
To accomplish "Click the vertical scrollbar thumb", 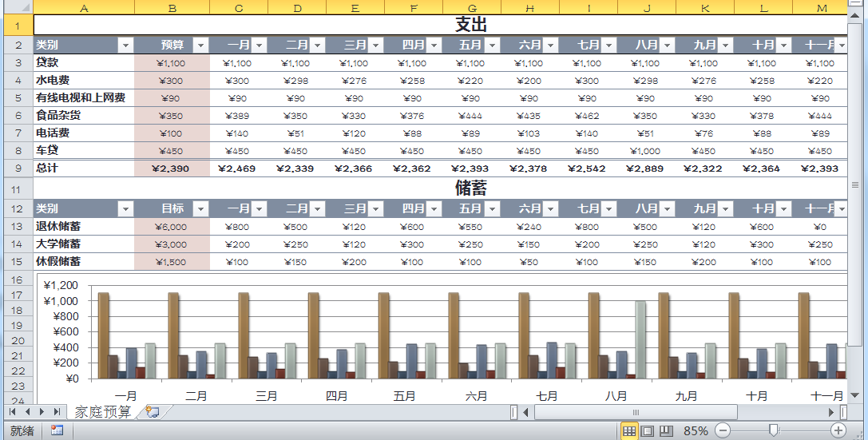I will tap(854, 184).
